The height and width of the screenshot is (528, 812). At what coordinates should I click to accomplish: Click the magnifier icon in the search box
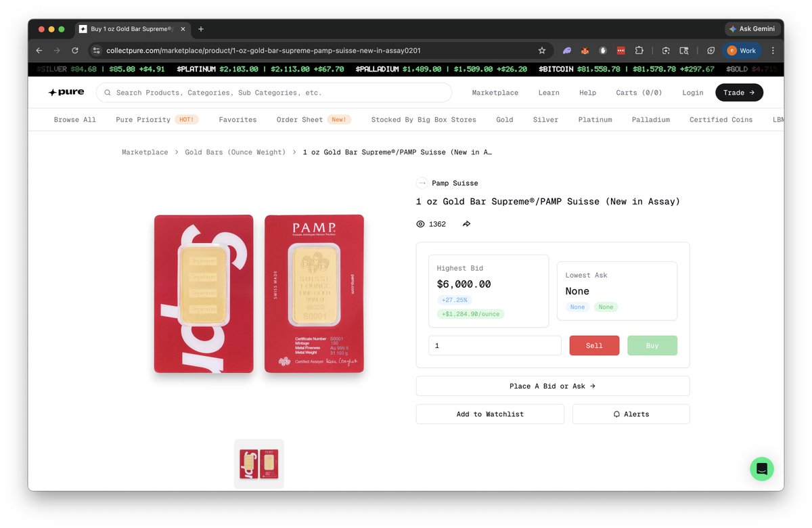click(x=108, y=93)
